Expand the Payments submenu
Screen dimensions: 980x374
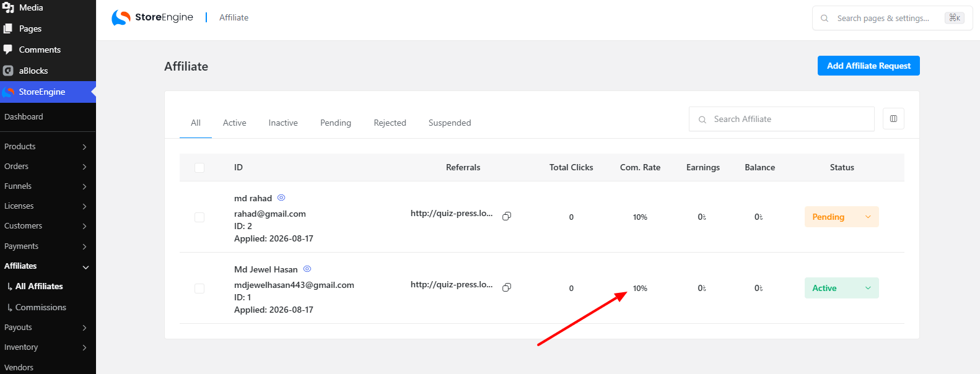coord(85,246)
